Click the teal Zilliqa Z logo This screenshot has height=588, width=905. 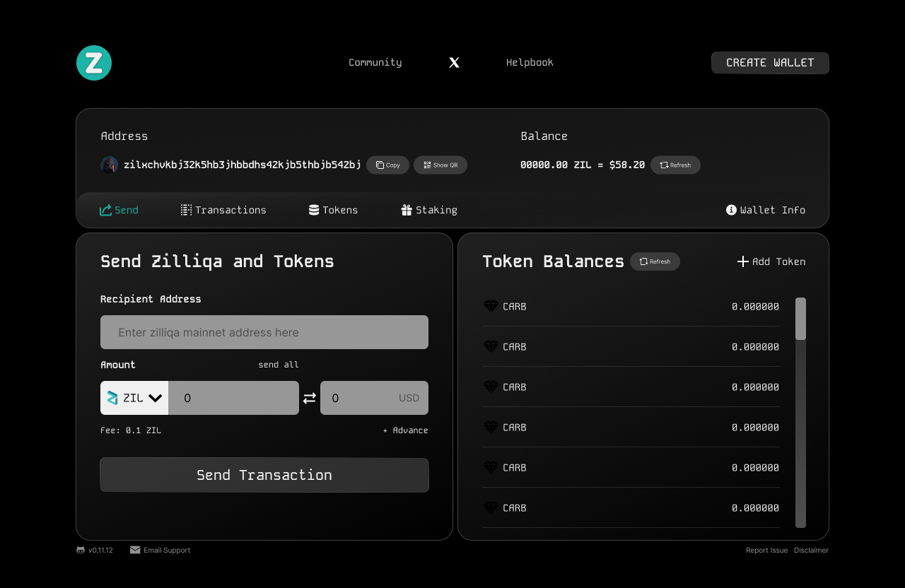point(94,63)
